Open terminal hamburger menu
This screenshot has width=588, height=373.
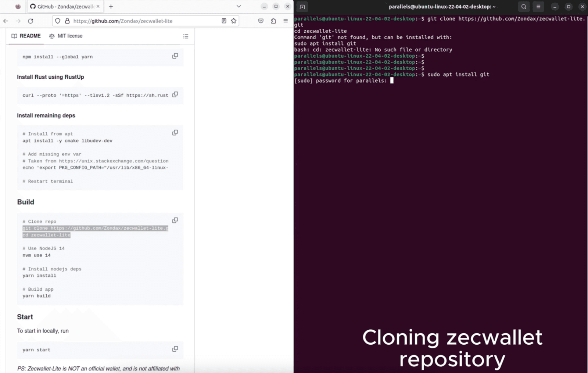pyautogui.click(x=538, y=7)
